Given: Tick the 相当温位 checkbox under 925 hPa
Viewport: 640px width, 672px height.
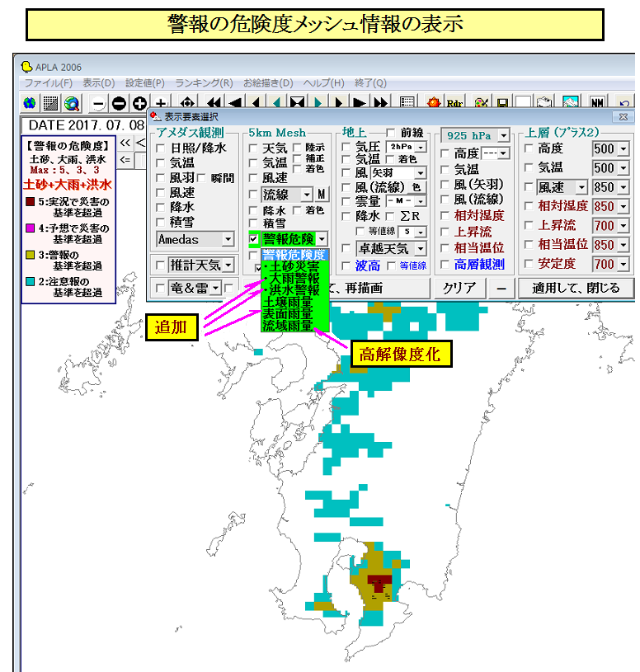Looking at the screenshot, I should pyautogui.click(x=445, y=248).
